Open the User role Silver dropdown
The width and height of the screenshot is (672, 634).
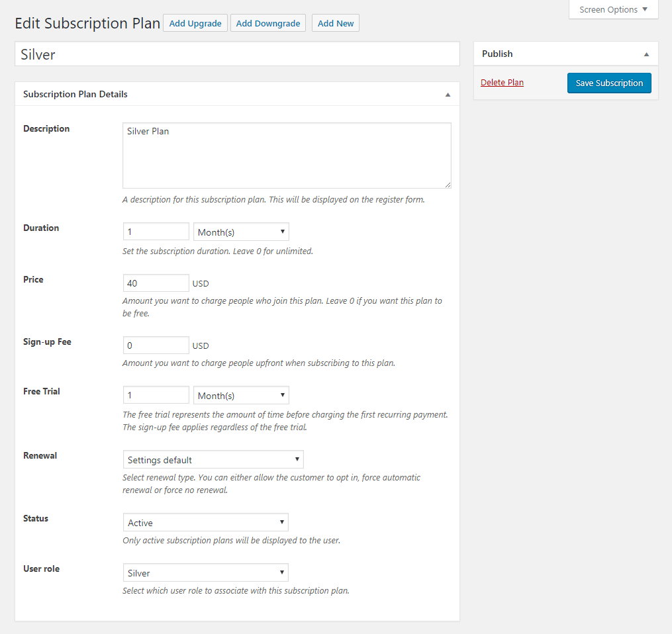pyautogui.click(x=206, y=572)
